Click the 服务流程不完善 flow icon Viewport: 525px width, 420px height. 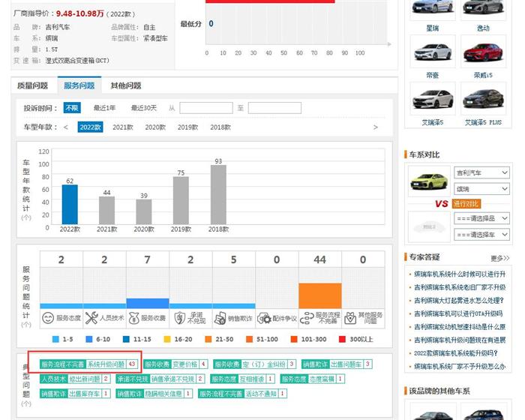[x=307, y=318]
